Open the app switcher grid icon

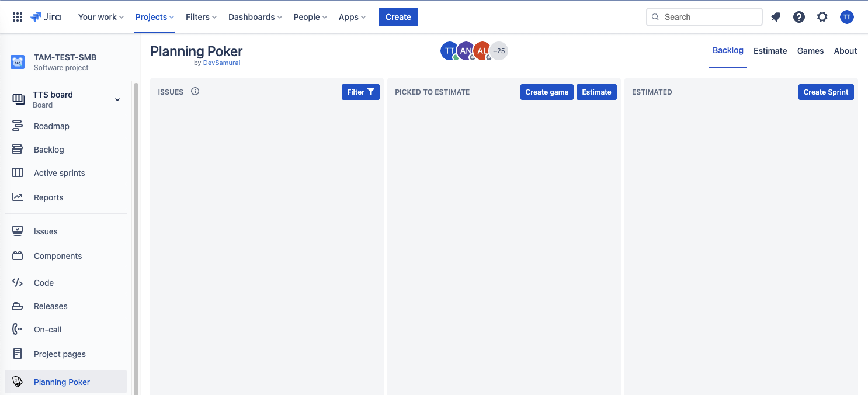pos(18,17)
